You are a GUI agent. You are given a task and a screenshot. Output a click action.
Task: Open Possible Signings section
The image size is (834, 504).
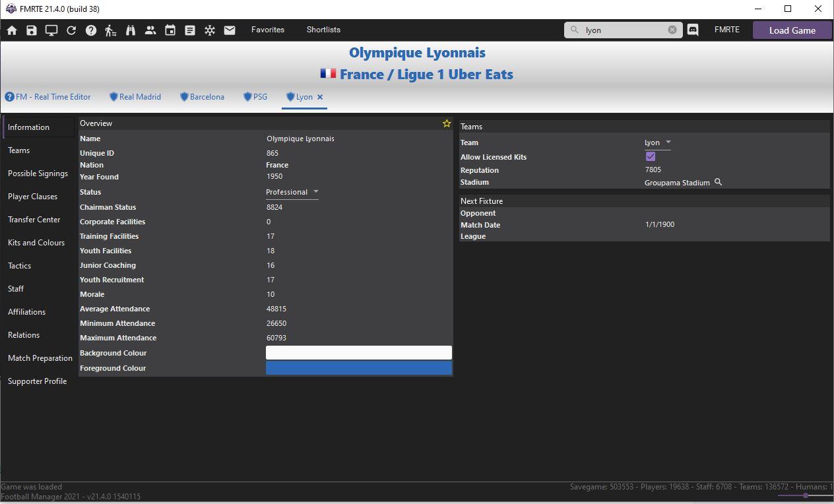pyautogui.click(x=38, y=173)
